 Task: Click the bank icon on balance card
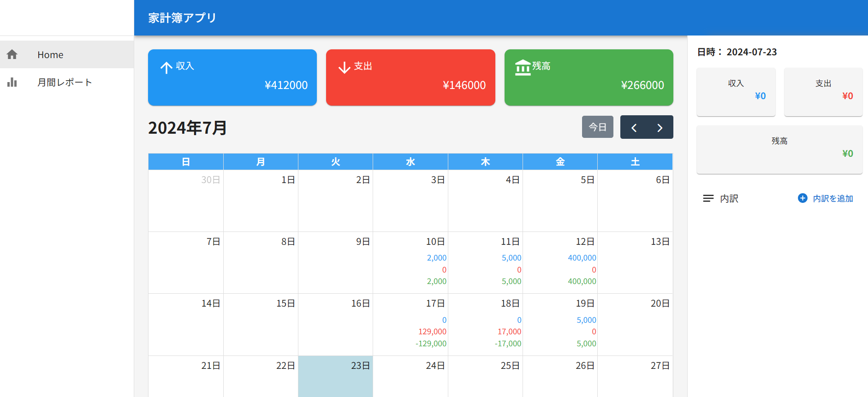tap(523, 68)
